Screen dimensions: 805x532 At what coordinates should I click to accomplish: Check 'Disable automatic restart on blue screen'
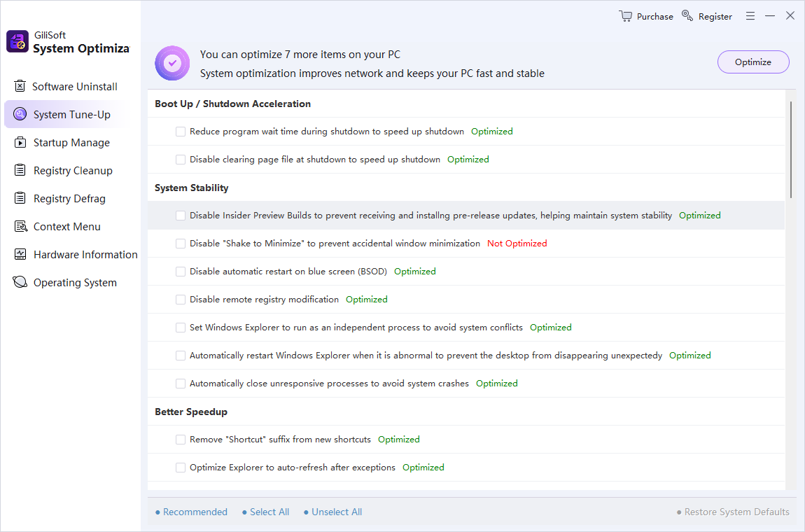click(181, 272)
